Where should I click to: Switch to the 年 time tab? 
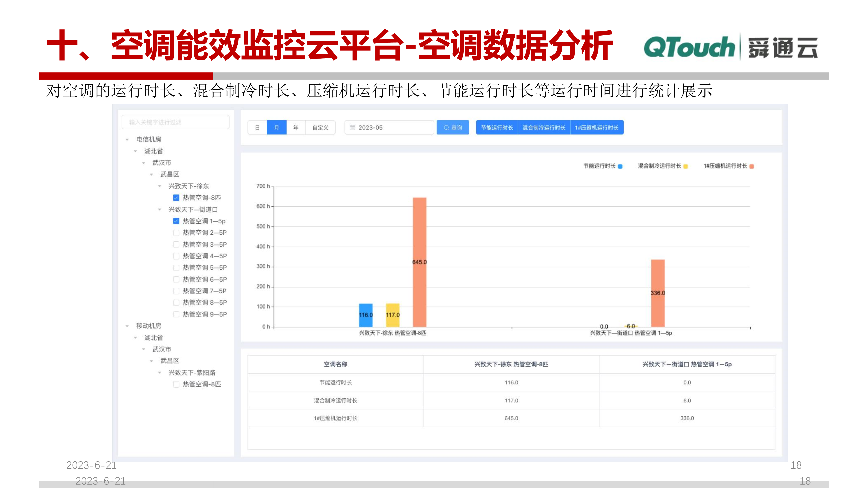click(x=296, y=127)
